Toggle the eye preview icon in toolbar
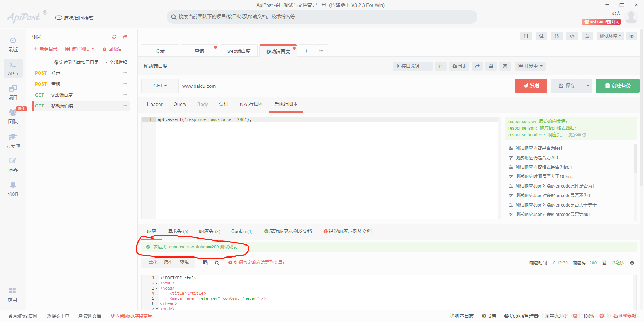Image resolution: width=644 pixels, height=322 pixels. tap(632, 36)
